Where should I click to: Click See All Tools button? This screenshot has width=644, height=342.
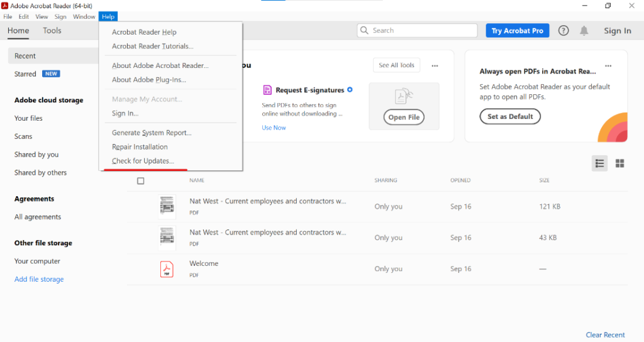coord(396,65)
